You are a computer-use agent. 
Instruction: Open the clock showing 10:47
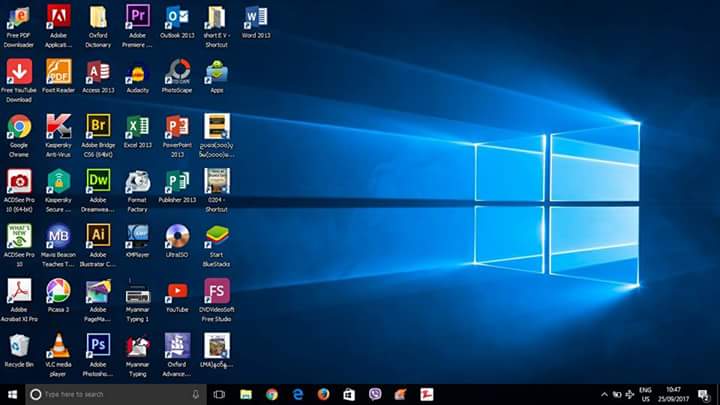click(x=673, y=394)
